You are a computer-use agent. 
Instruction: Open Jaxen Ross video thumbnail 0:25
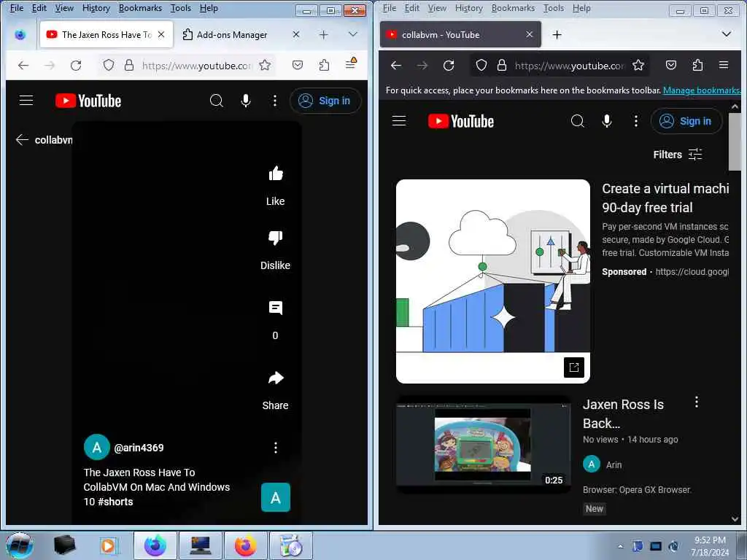(483, 444)
